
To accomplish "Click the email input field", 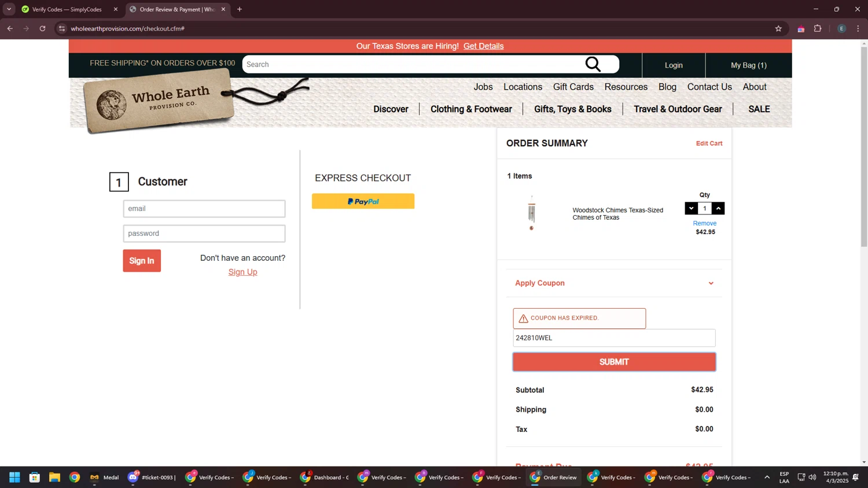I will (x=204, y=209).
